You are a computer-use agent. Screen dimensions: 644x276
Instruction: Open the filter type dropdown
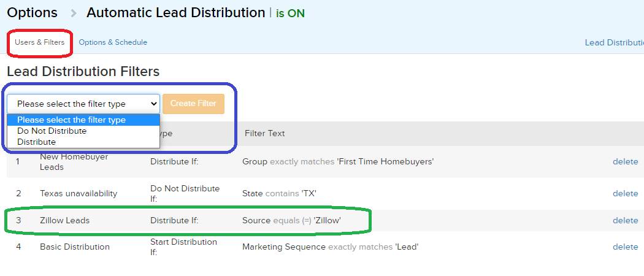[83, 104]
